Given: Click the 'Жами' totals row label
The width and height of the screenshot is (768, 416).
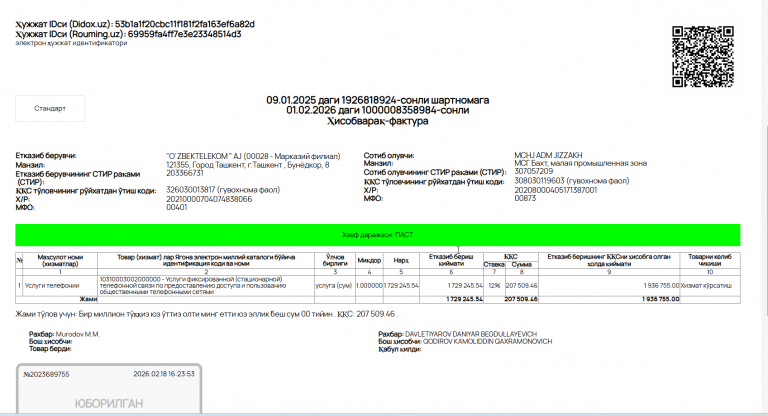Looking at the screenshot, I should (x=88, y=299).
